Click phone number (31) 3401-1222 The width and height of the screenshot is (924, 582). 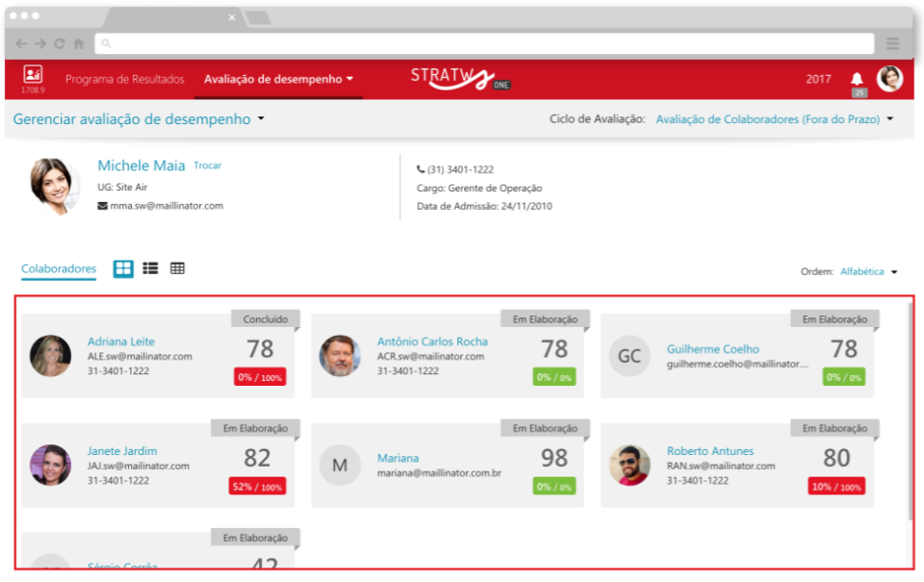(460, 169)
